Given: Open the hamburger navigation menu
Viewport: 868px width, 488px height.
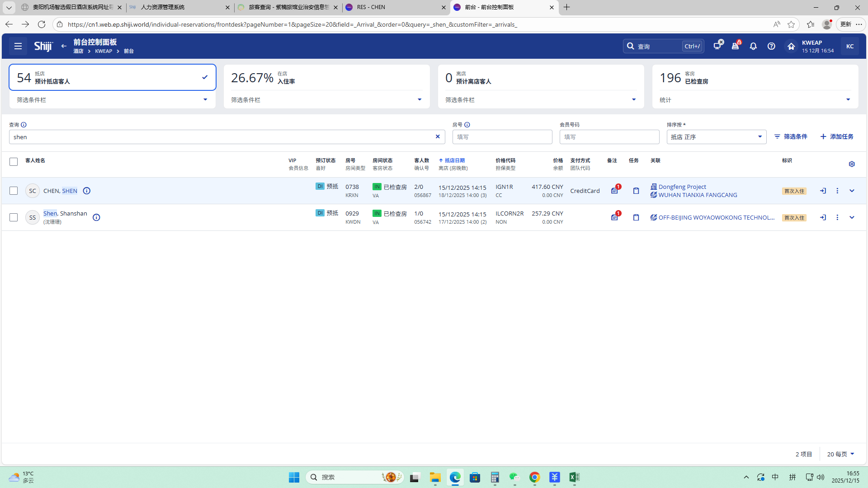Looking at the screenshot, I should click(x=18, y=46).
